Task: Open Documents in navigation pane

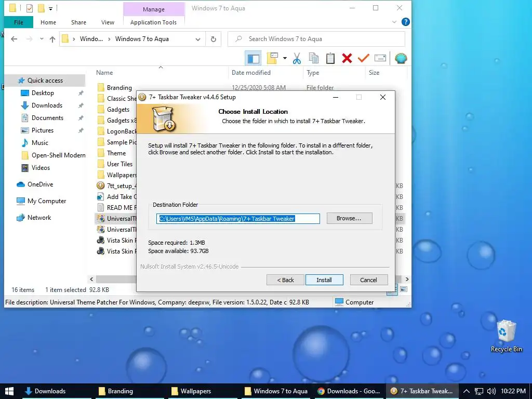Action: 47,118
